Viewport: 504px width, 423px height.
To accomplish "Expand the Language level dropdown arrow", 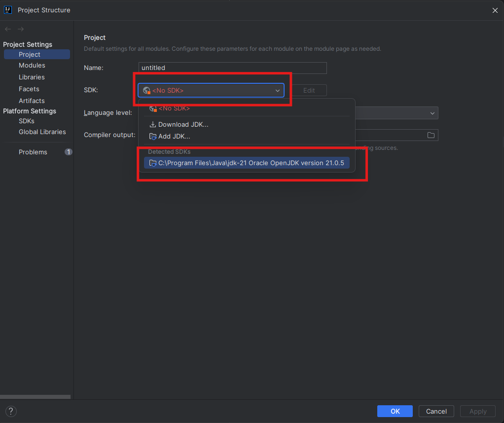I will [432, 113].
